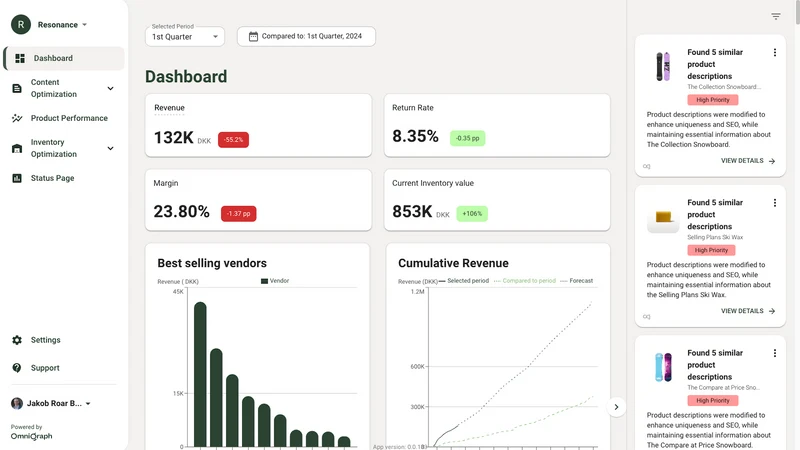View details of Collection Snowboard recommendation
The height and width of the screenshot is (450, 800).
click(747, 161)
